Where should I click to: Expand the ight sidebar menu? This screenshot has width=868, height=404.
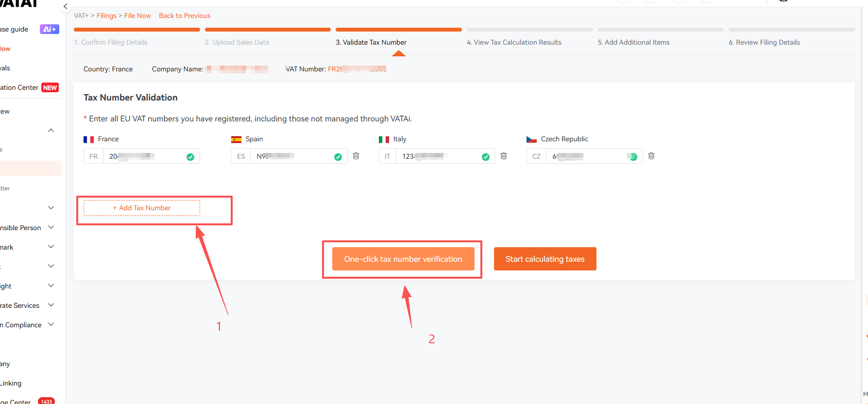(x=51, y=286)
